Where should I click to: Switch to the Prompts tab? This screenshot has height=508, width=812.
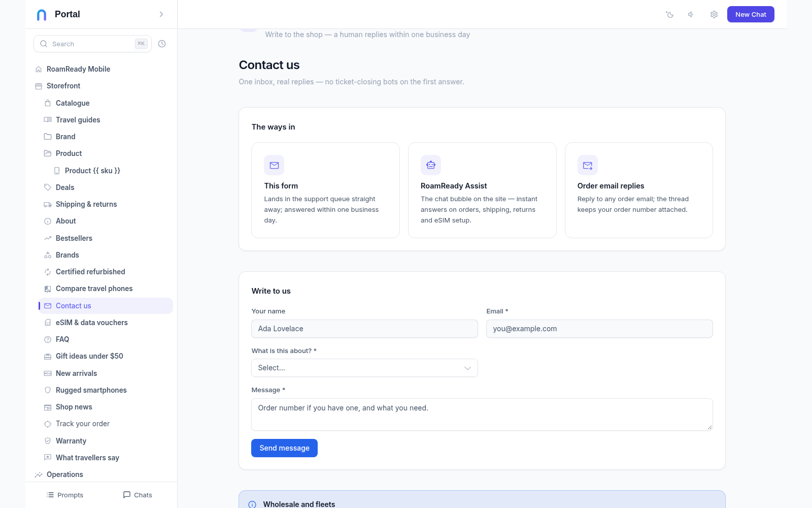click(x=65, y=495)
